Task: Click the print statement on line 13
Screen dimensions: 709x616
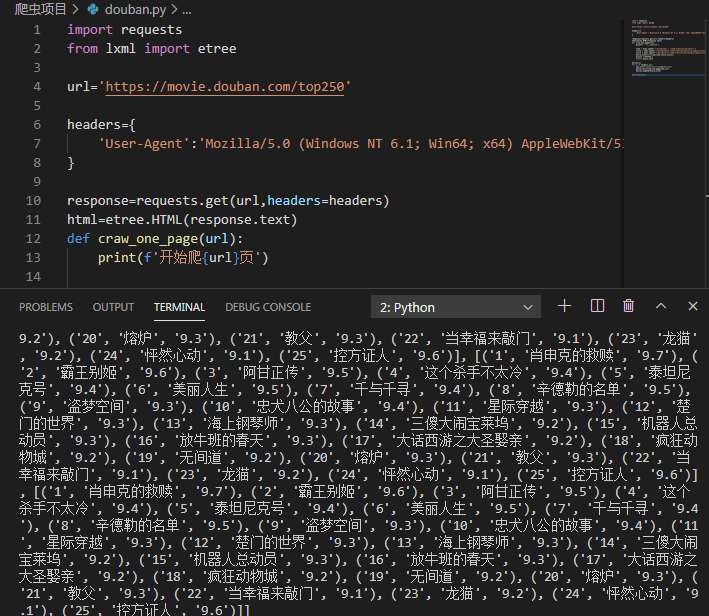Action: (183, 258)
